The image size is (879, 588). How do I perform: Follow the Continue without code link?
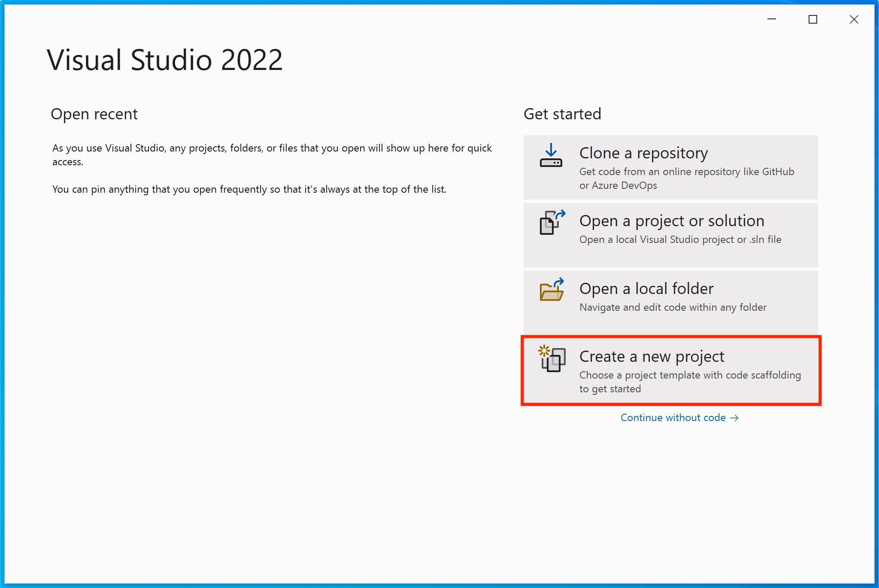pos(673,418)
